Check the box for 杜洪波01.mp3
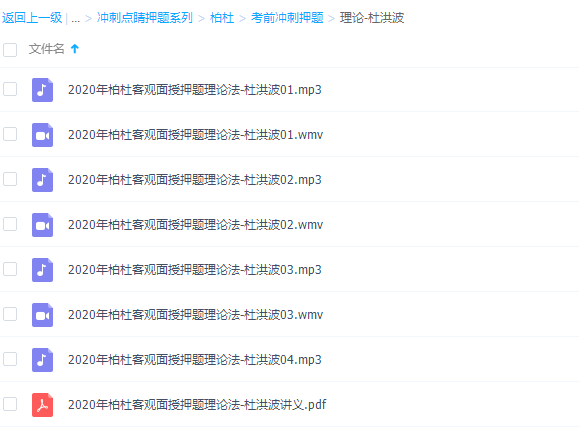This screenshot has height=434, width=579. click(10, 89)
